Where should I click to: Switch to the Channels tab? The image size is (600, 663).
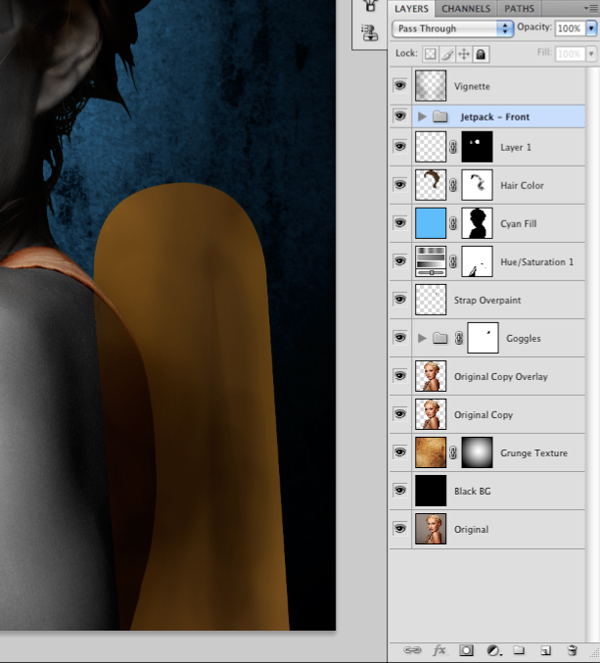[x=466, y=8]
